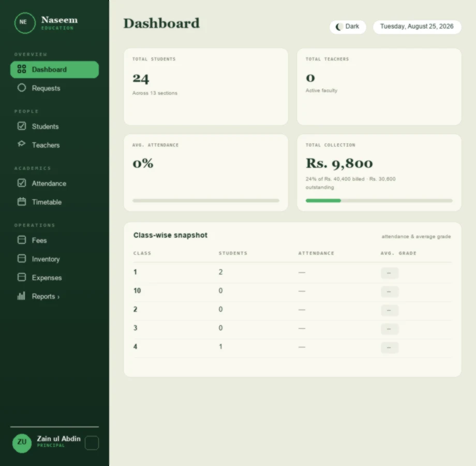Toggle Dark mode
476x466 pixels.
(x=348, y=27)
